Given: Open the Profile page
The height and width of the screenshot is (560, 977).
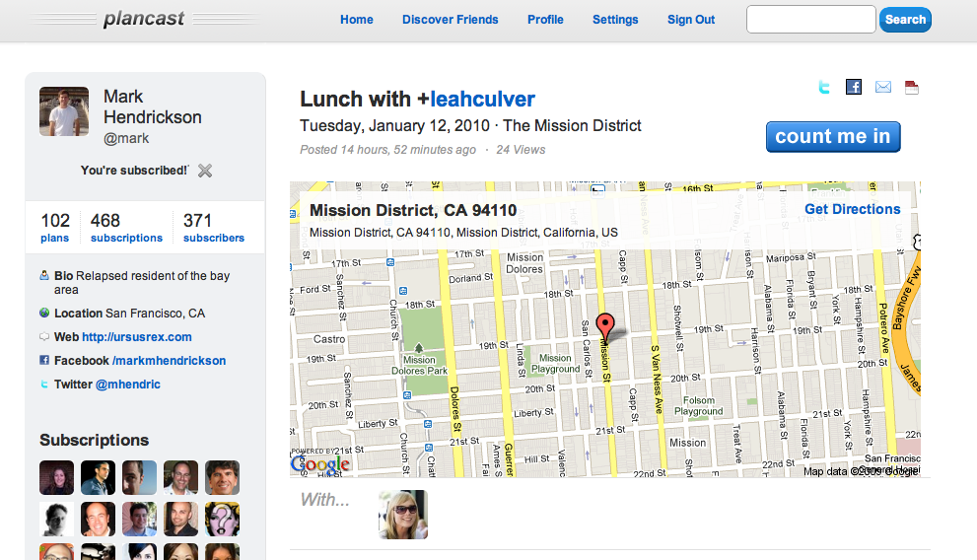Looking at the screenshot, I should [545, 20].
